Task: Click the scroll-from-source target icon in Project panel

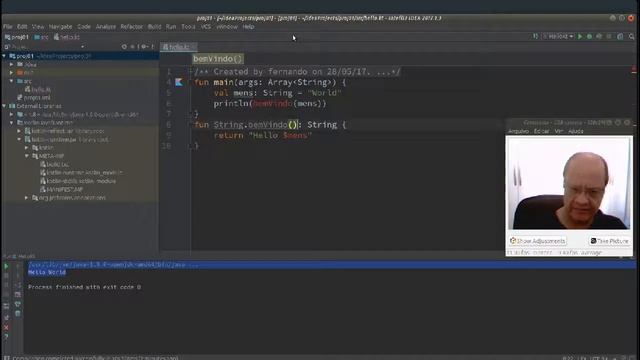Action: pyautogui.click(x=124, y=47)
